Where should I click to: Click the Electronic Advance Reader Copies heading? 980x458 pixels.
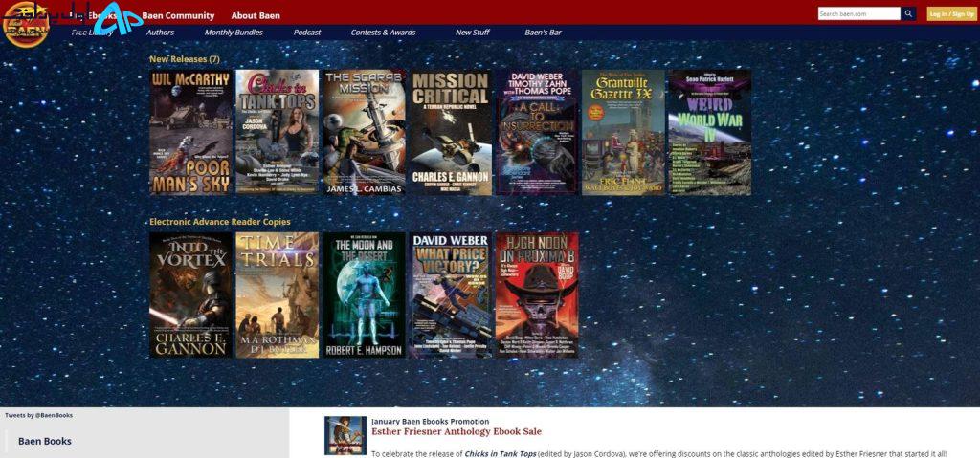pos(220,222)
